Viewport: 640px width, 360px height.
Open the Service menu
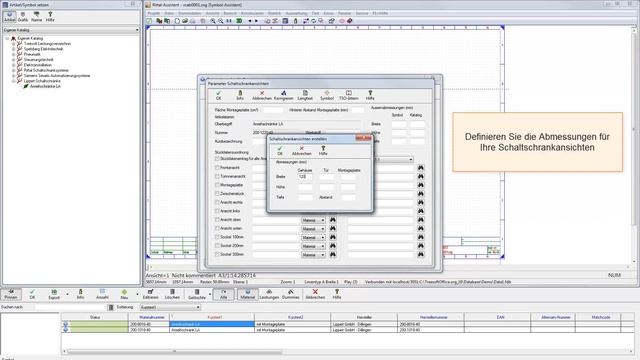[x=362, y=13]
